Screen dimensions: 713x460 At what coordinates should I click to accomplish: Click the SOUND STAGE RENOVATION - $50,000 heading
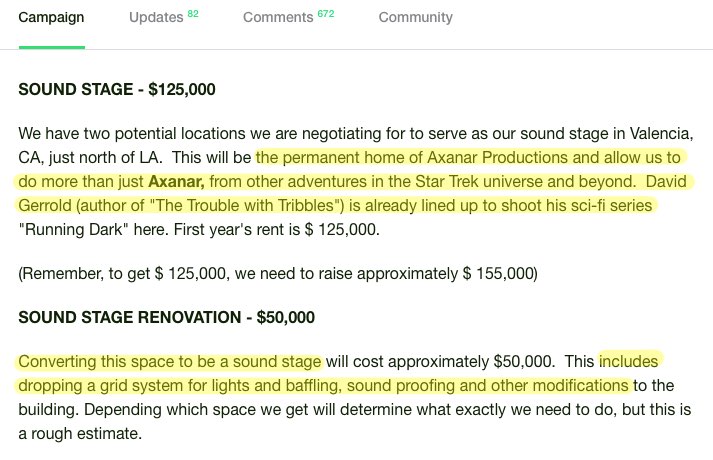[166, 317]
